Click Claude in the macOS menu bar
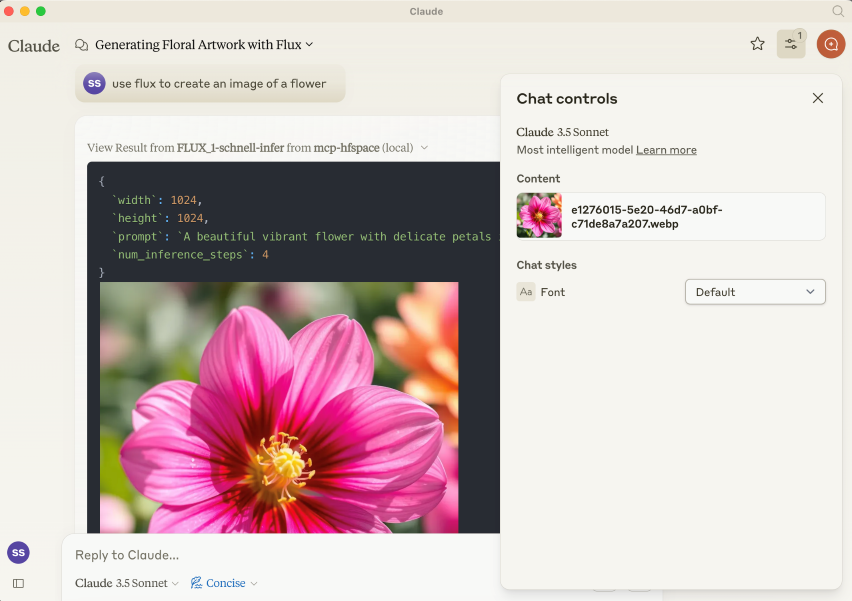Image resolution: width=852 pixels, height=601 pixels. click(426, 11)
